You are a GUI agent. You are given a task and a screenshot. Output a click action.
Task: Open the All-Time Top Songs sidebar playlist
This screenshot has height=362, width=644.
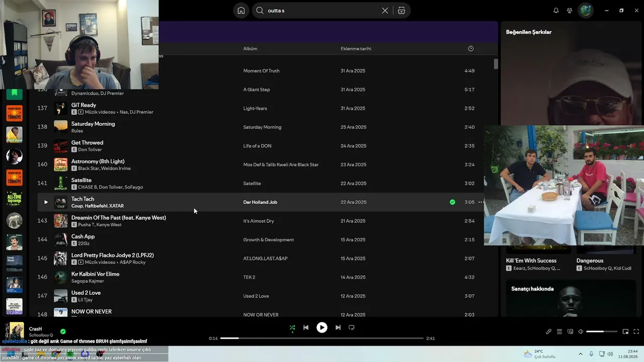coord(14,199)
